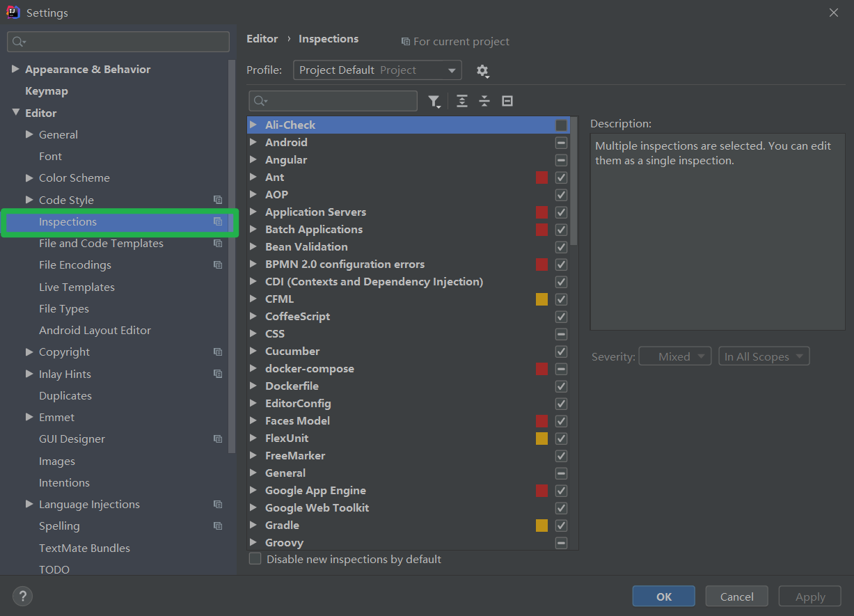The image size is (854, 616).
Task: Toggle the Ali-Check inspections checkbox
Action: pos(561,125)
